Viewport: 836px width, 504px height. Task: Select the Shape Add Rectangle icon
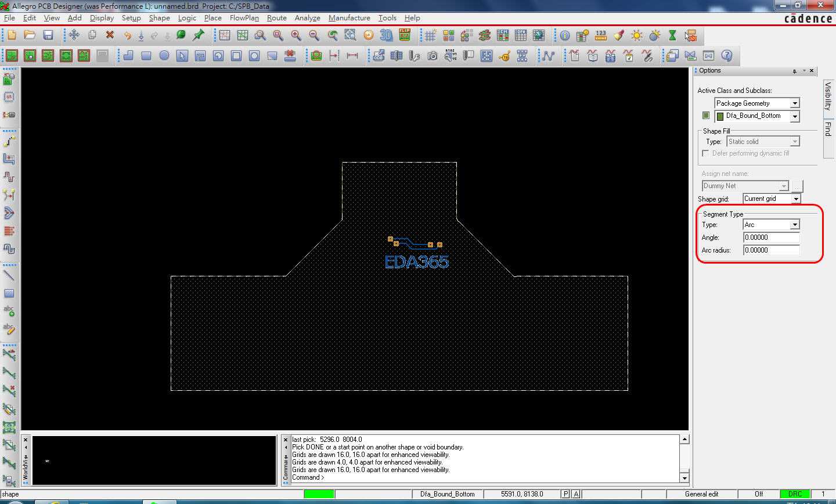point(146,56)
